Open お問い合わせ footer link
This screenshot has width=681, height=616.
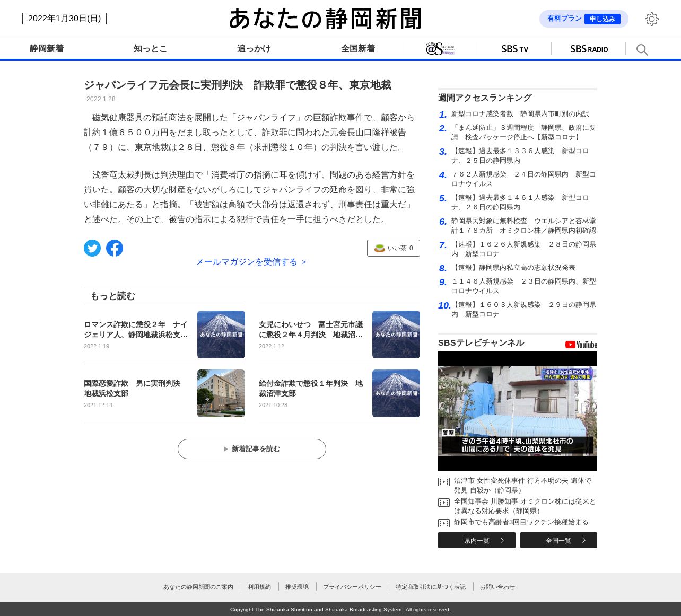[497, 587]
